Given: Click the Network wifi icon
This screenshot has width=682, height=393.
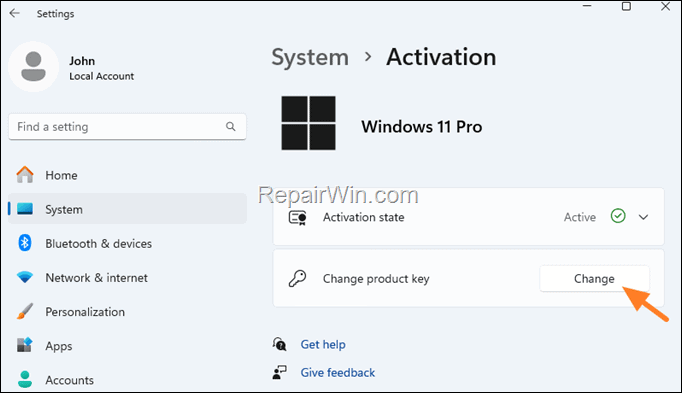Looking at the screenshot, I should click(25, 277).
